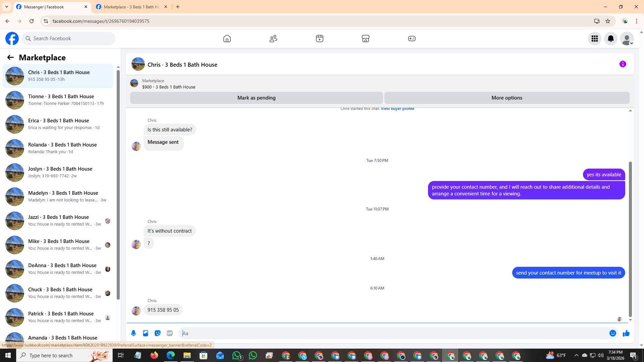Open the GIF picker icon

170,333
